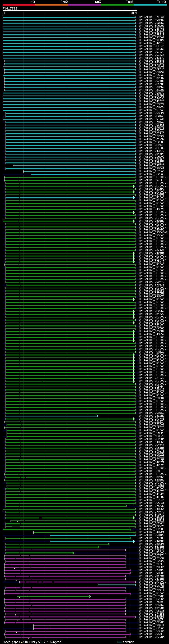Click the UniRef100_B2RYI8 label
Image resolution: width=169 pixels, height=644 pixels.
152,262
